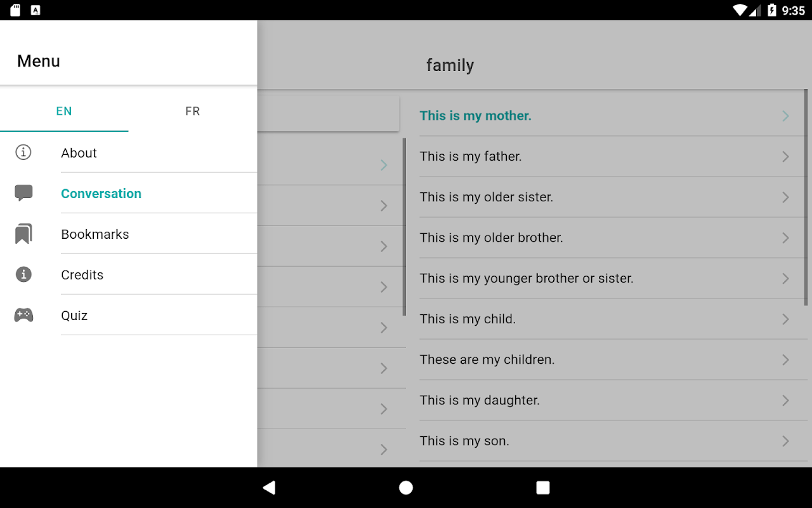Open chevron for "This is my son."
Viewport: 812px width, 508px height.
click(x=785, y=441)
